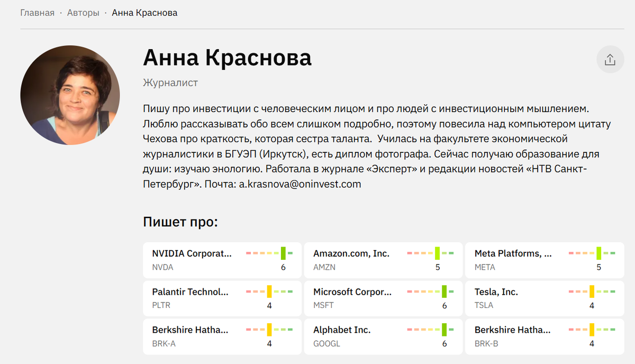
Task: Click the AMZN ticker label
Action: (324, 267)
